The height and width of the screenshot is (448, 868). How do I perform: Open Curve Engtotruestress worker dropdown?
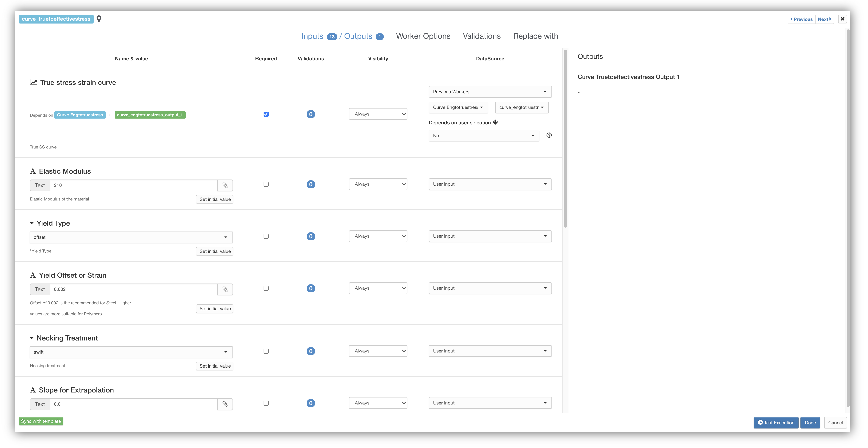(x=458, y=107)
